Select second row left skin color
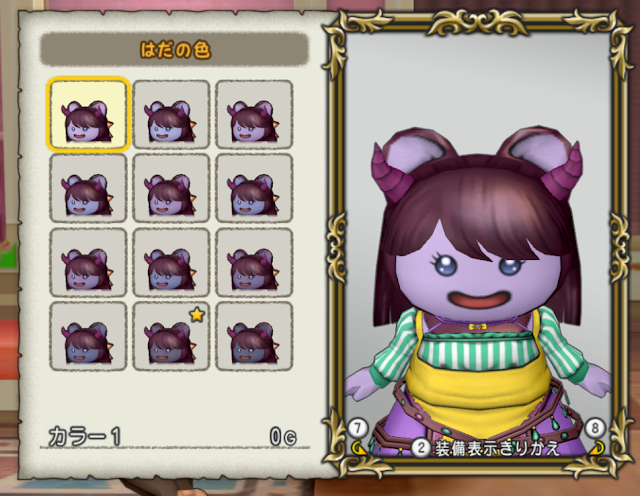Screen dimensions: 640x496 tap(88, 188)
